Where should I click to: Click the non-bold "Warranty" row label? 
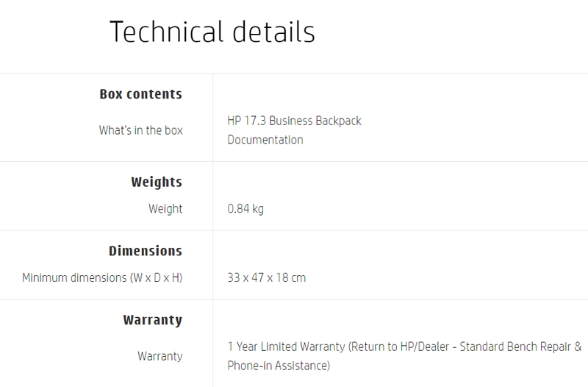pos(159,356)
